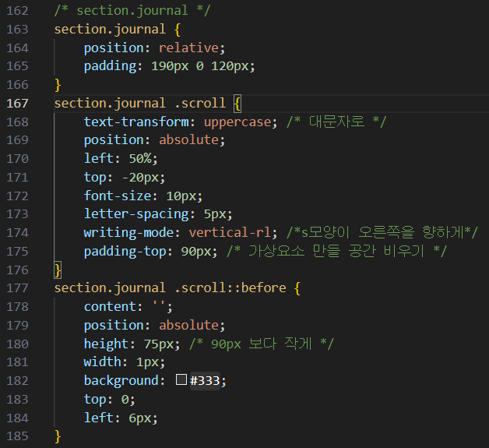Click line number 176 in gutter
Screen dimensions: 489x448
[x=17, y=270]
